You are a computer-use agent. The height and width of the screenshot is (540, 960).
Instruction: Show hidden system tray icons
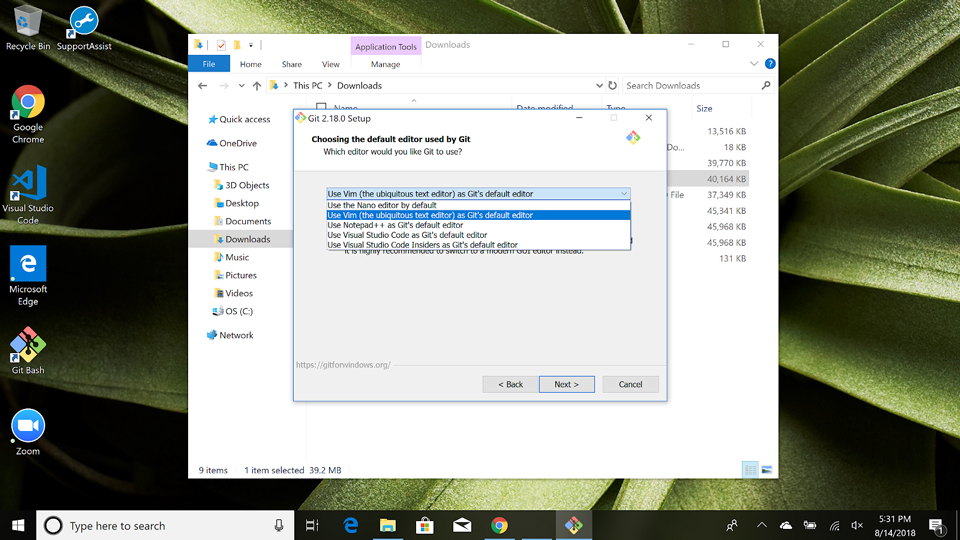[x=762, y=525]
